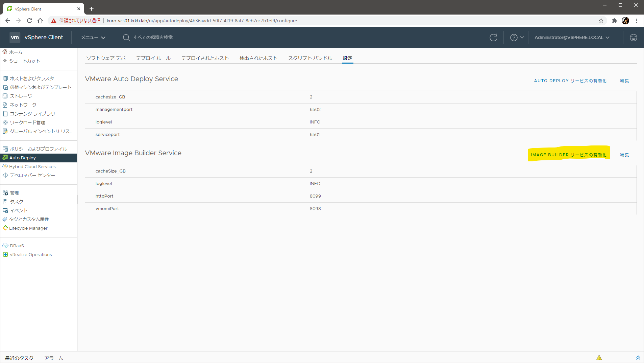
Task: Click the Lifecycle Manager sidebar icon
Action: coord(5,228)
